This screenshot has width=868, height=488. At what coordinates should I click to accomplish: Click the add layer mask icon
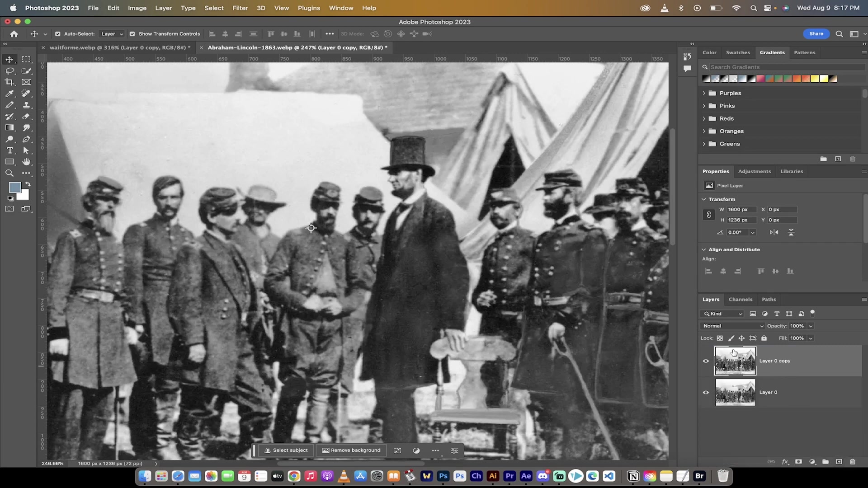click(798, 462)
